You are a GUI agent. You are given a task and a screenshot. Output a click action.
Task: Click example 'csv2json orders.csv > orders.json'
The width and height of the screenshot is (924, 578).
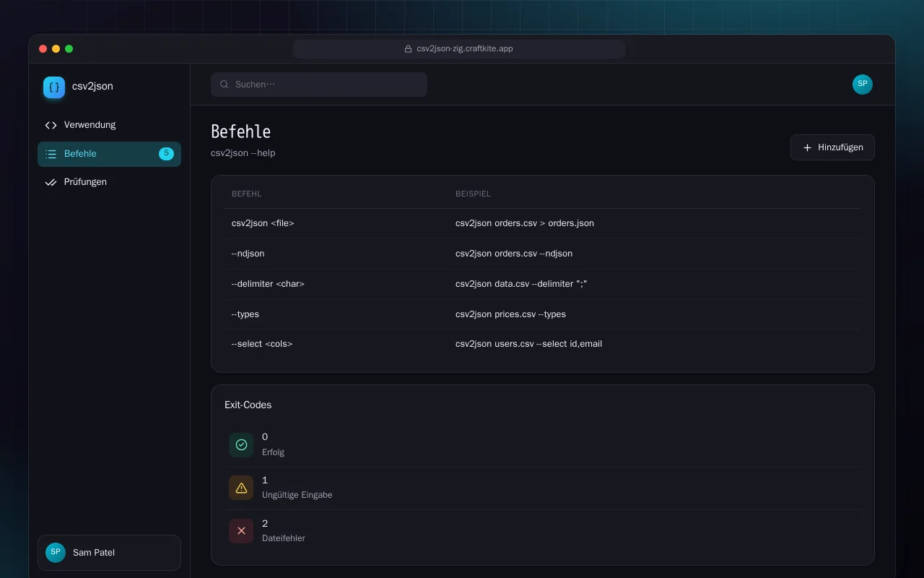point(525,223)
